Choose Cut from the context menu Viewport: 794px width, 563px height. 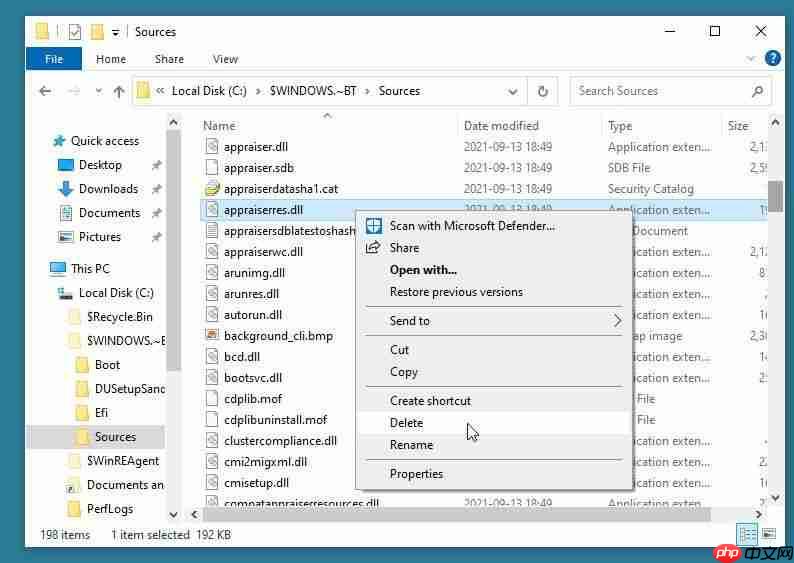(x=494, y=350)
